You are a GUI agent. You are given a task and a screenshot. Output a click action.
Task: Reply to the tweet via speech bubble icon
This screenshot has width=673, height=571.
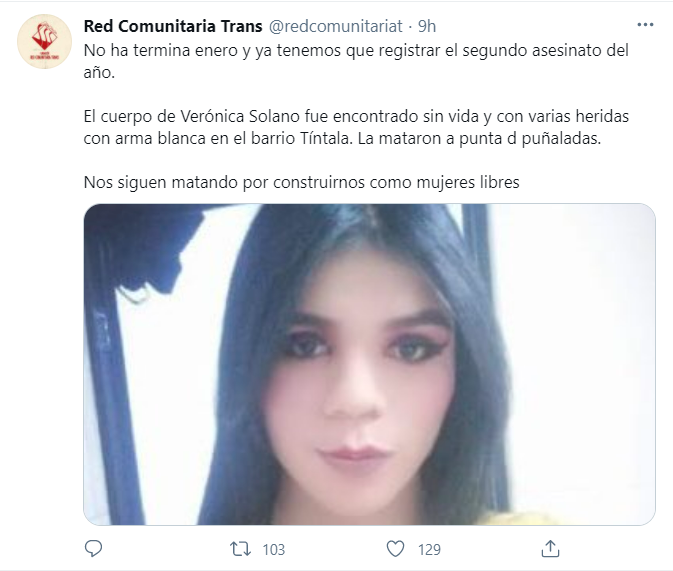(94, 549)
